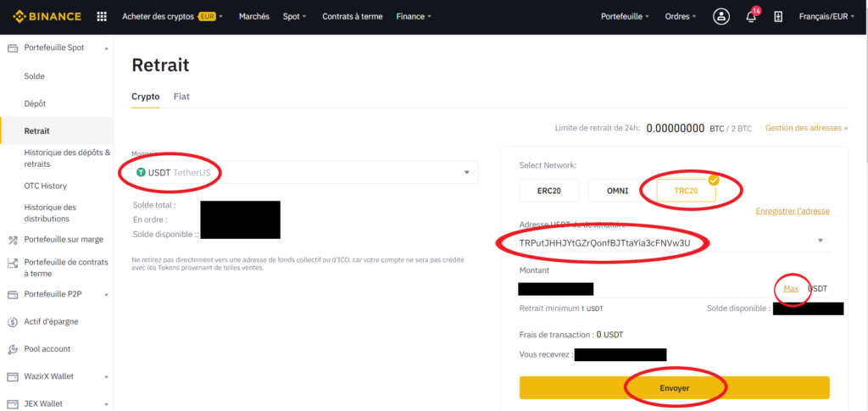868x411 pixels.
Task: Open the Acheter des cryptos dropdown
Action: pyautogui.click(x=172, y=17)
